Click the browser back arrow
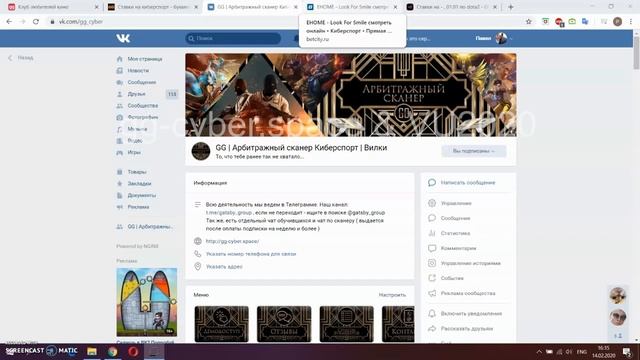Viewport: 640px width, 360px height. 9,22
